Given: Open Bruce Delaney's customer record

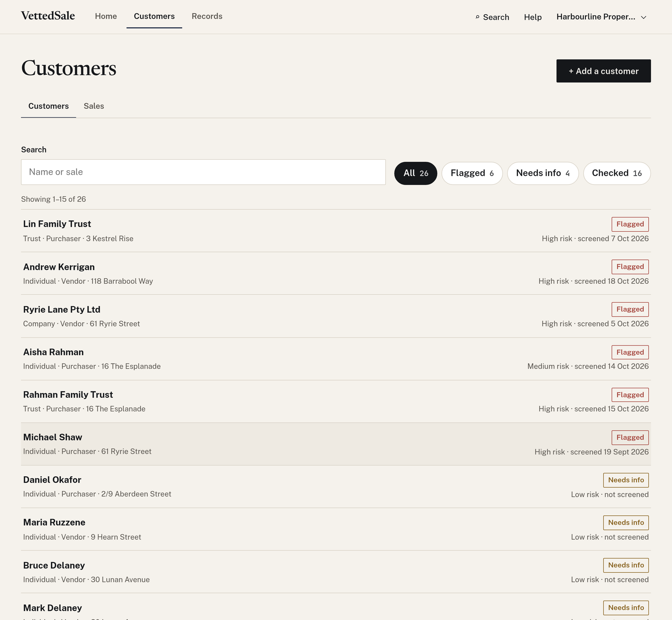Looking at the screenshot, I should pyautogui.click(x=336, y=572).
